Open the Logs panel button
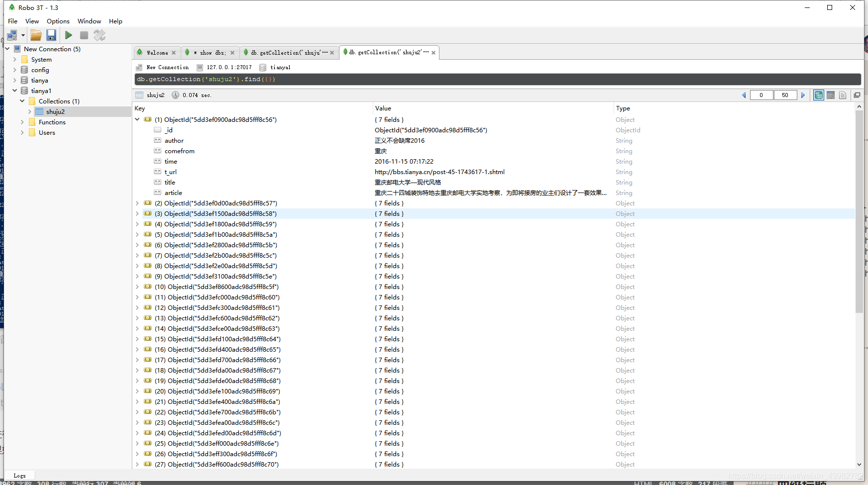The height and width of the screenshot is (485, 868). [x=20, y=476]
